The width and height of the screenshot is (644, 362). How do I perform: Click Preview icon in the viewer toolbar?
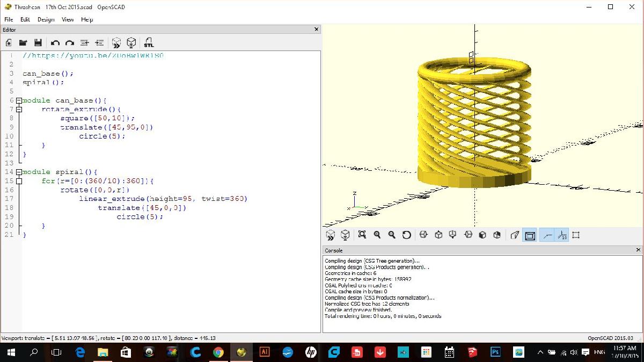coord(331,235)
